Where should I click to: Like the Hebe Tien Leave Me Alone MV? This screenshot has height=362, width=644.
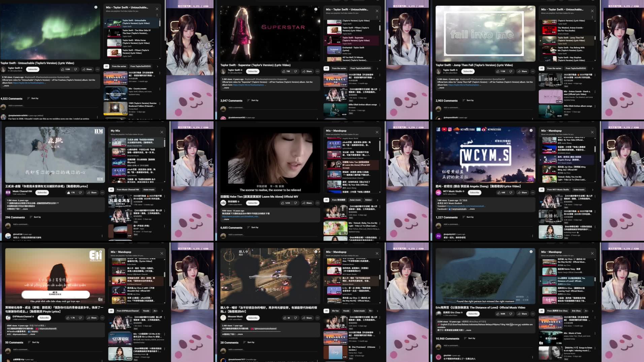click(x=286, y=203)
